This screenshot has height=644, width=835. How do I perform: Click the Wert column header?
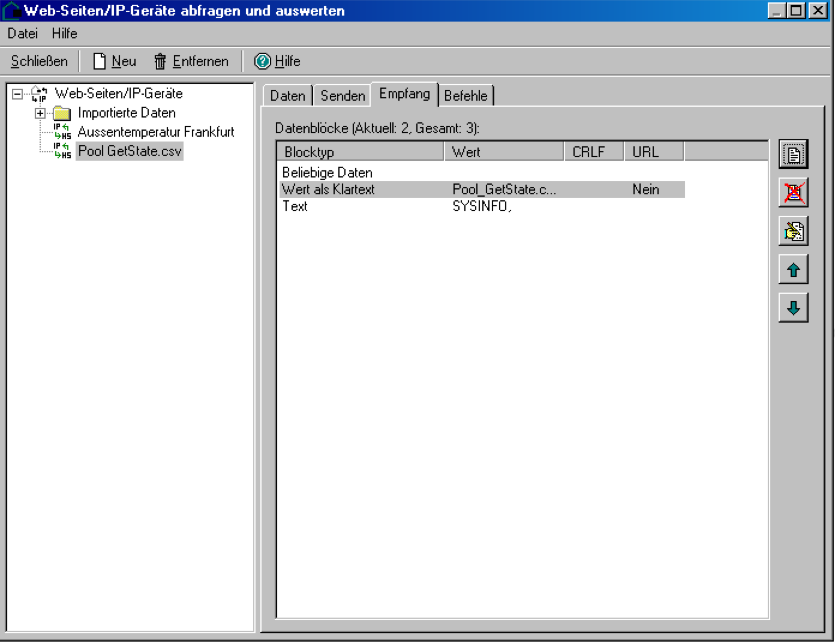(x=504, y=152)
